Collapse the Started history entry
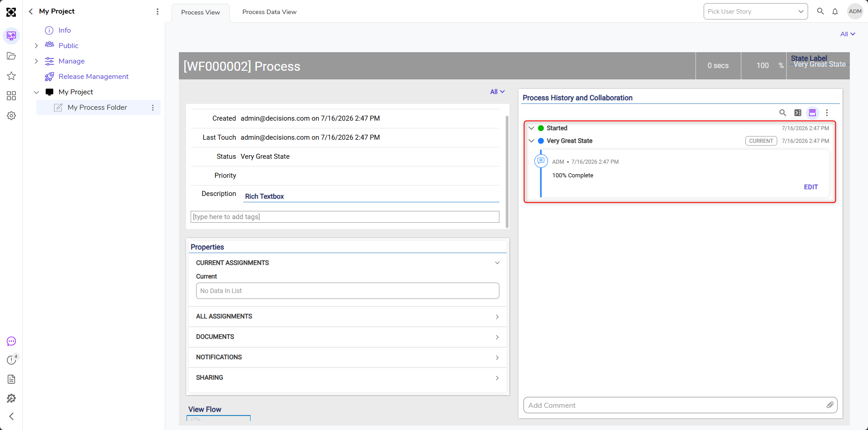The image size is (868, 430). point(532,128)
